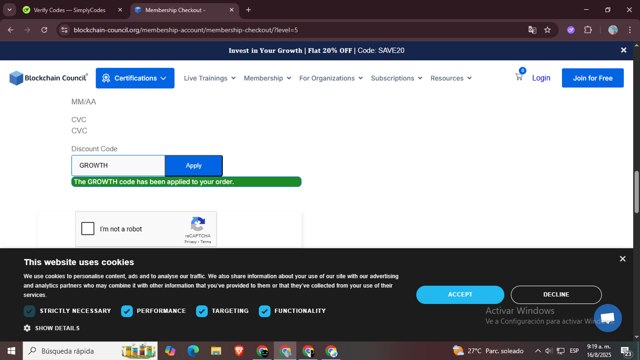The image size is (640, 360).
Task: Click the Blockchain Council logo
Action: [48, 78]
